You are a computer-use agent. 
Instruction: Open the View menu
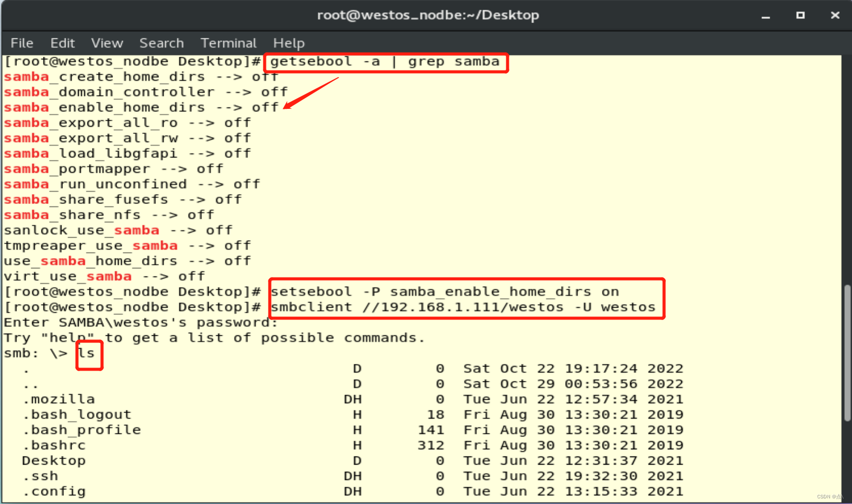(106, 43)
